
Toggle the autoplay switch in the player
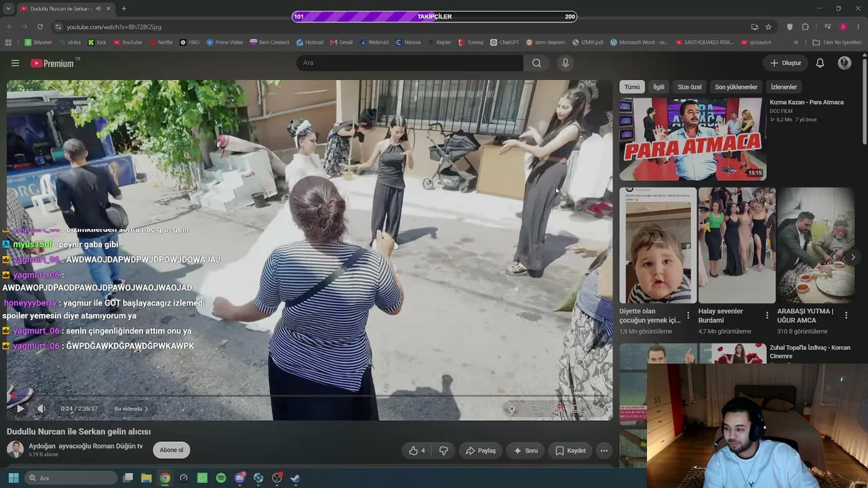tap(511, 409)
